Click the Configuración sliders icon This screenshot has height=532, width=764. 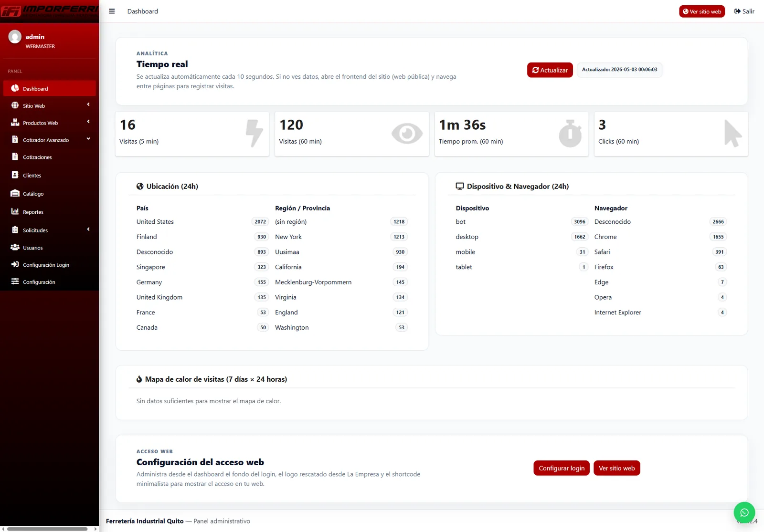pos(15,282)
